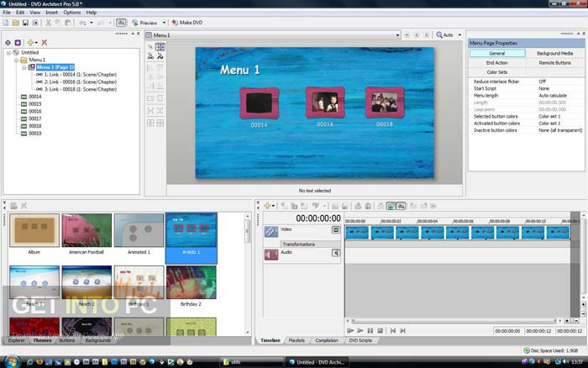The image size is (588, 368).
Task: Open the Insert menu
Action: [x=52, y=13]
